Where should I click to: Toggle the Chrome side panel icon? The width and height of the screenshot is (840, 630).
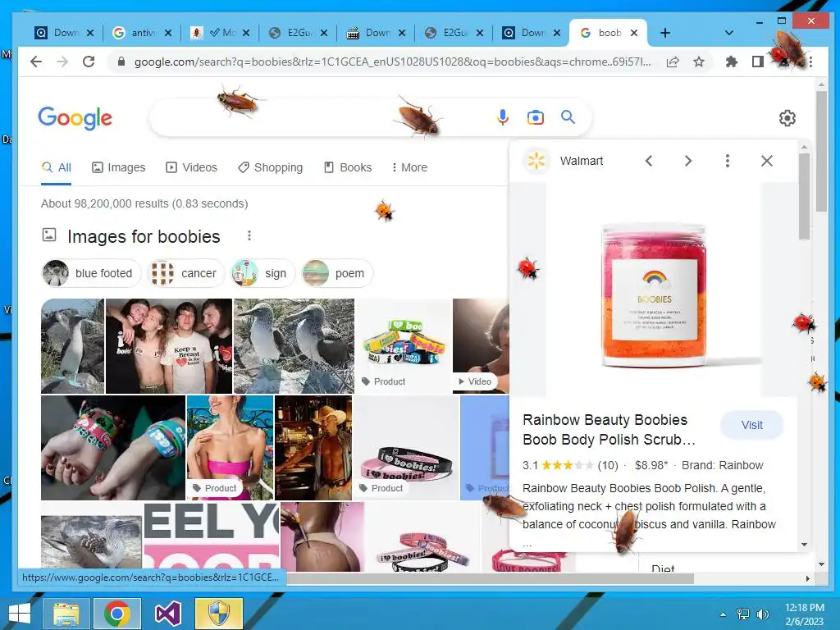click(x=757, y=62)
